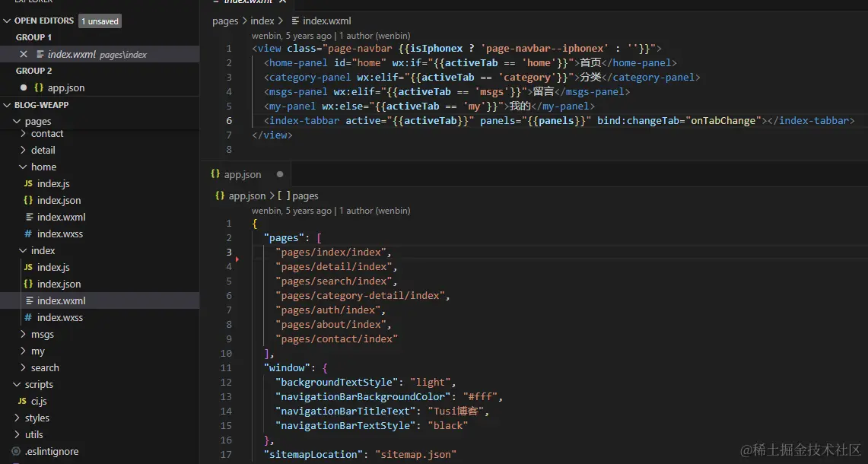This screenshot has width=868, height=464.
Task: Click the unsaved dot on app.json tab
Action: coord(279,174)
